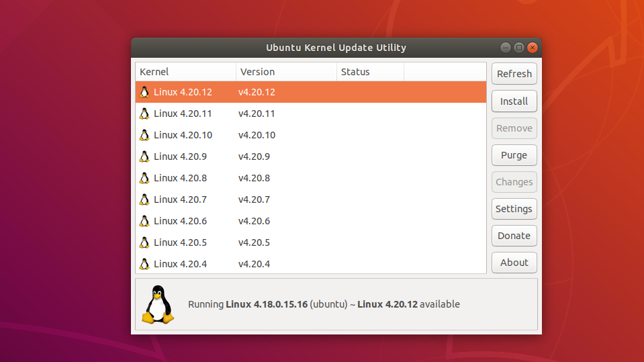
Task: Select the Linux 4.20.7 kernel row
Action: point(311,199)
